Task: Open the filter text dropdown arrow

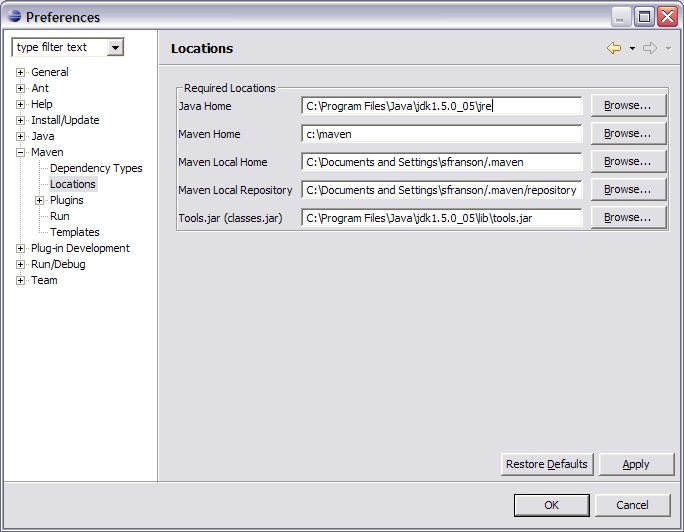Action: coord(115,47)
